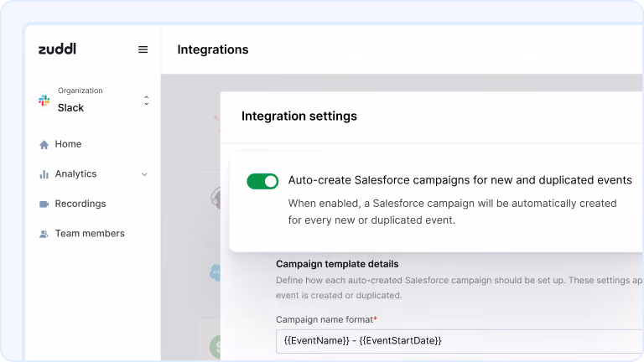The width and height of the screenshot is (644, 362).
Task: Open Home in the sidebar
Action: click(68, 144)
